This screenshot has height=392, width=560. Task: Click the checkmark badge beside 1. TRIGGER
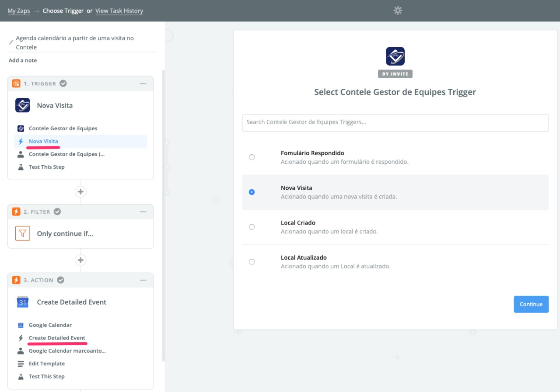pos(63,83)
